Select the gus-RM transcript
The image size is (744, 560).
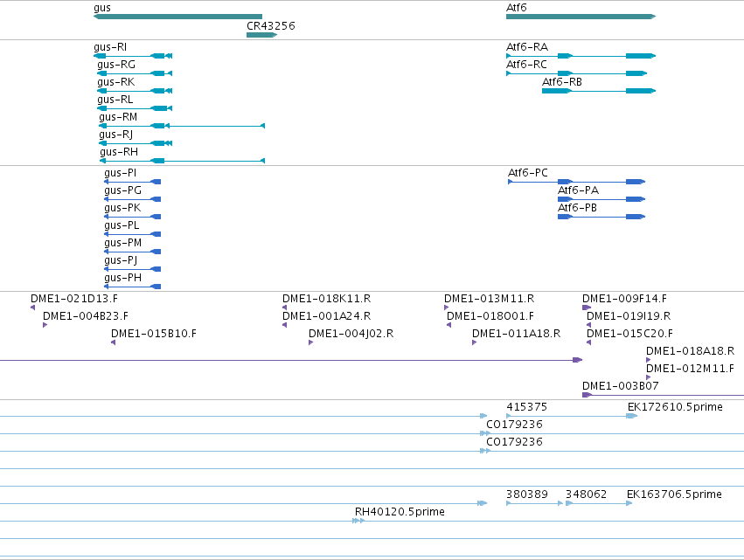pos(182,126)
